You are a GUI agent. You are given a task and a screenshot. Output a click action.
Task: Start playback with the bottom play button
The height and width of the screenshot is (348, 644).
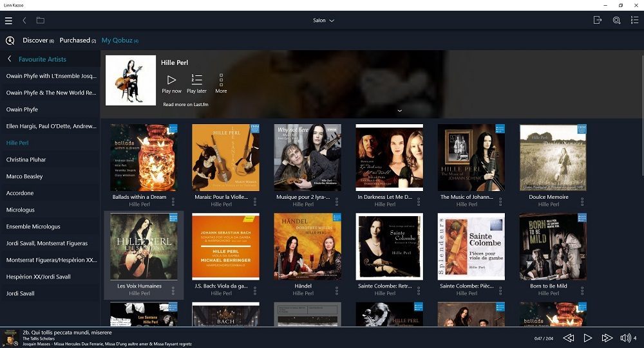point(588,338)
